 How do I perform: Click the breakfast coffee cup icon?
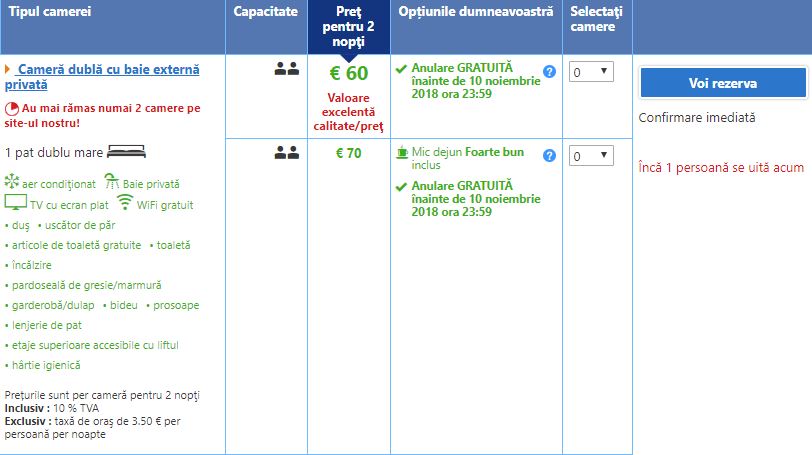[x=402, y=153]
